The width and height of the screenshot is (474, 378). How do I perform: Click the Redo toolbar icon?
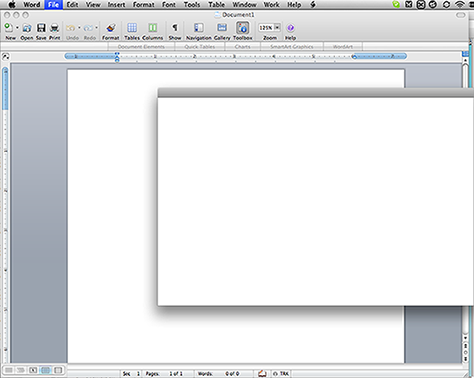[x=88, y=28]
